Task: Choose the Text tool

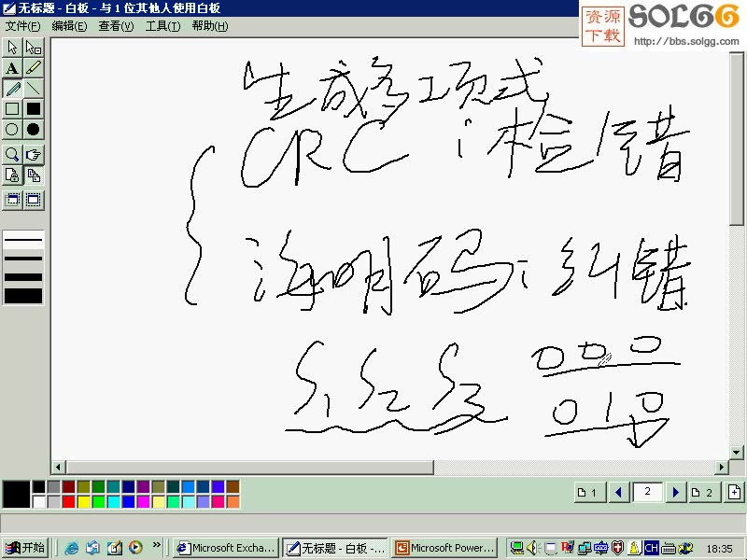Action: pyautogui.click(x=12, y=67)
